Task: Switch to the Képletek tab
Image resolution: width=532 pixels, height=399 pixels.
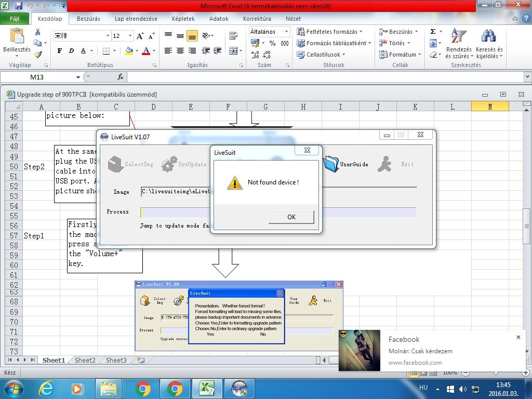Action: [183, 19]
